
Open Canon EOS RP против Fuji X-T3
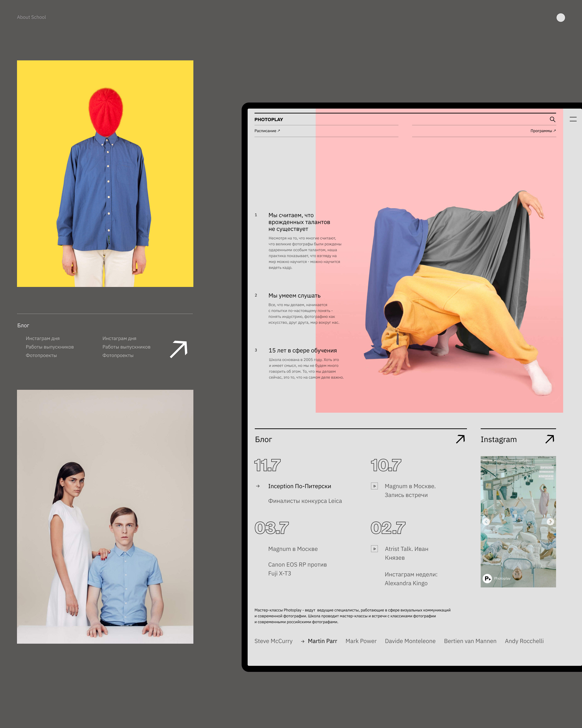click(297, 569)
